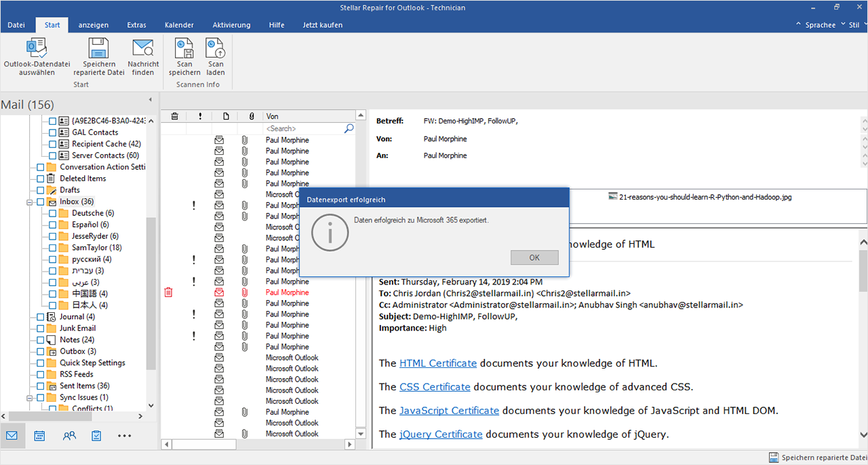This screenshot has width=868, height=465.
Task: Open Nachricht finden tool
Action: [x=143, y=48]
